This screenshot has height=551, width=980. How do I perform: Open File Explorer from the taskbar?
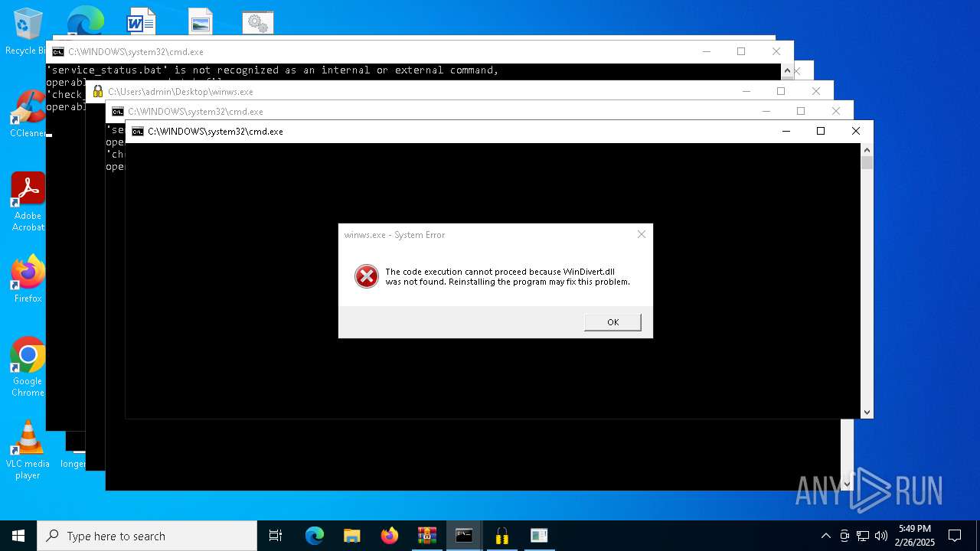click(x=352, y=536)
